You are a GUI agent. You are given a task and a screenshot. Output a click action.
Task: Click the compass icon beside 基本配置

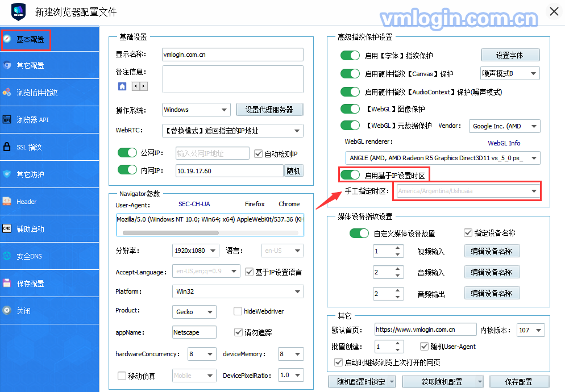(x=7, y=39)
